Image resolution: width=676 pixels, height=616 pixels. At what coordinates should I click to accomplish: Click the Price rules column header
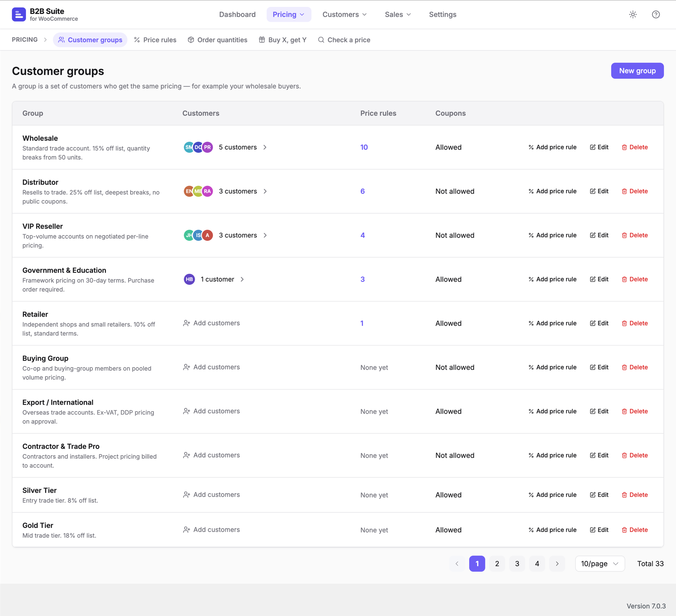click(x=378, y=113)
